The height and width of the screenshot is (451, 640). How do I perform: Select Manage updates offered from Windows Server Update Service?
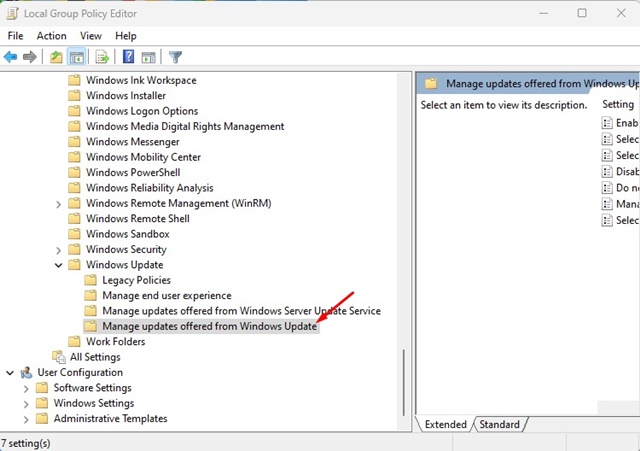pyautogui.click(x=242, y=311)
